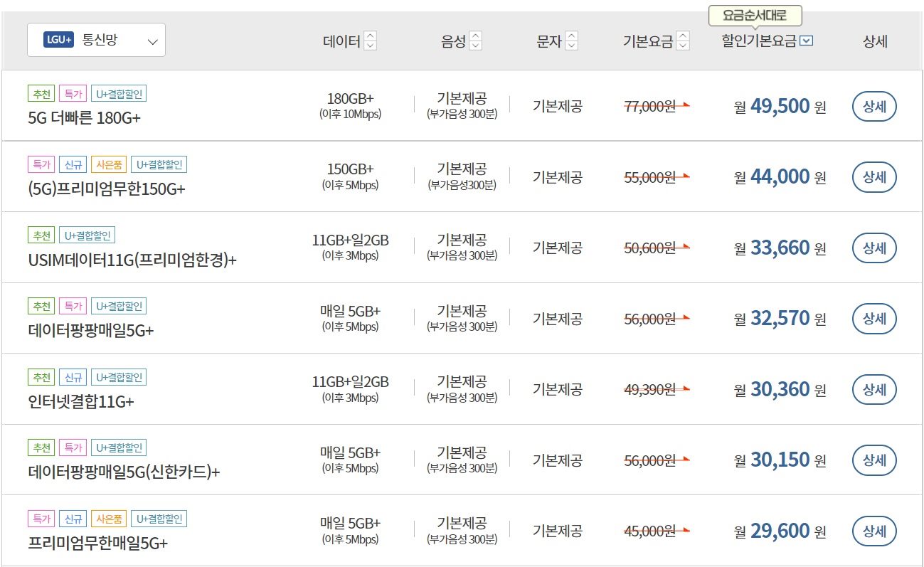Sort by 문자 using its sort arrows
Screen dimensions: 924x567
(x=572, y=41)
